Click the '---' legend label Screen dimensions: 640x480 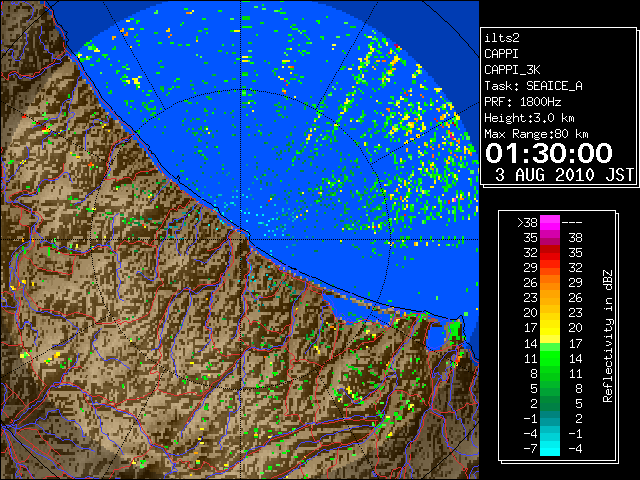pyautogui.click(x=572, y=223)
